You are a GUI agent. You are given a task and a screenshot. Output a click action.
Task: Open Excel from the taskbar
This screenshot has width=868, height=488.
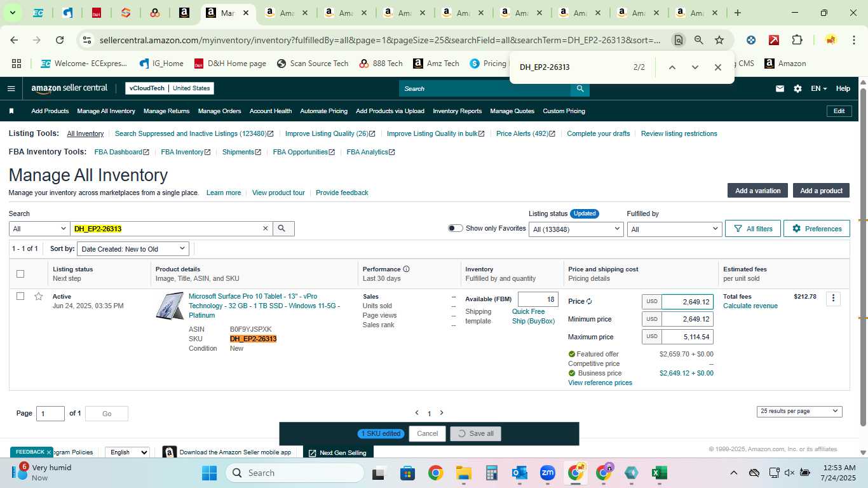click(660, 473)
